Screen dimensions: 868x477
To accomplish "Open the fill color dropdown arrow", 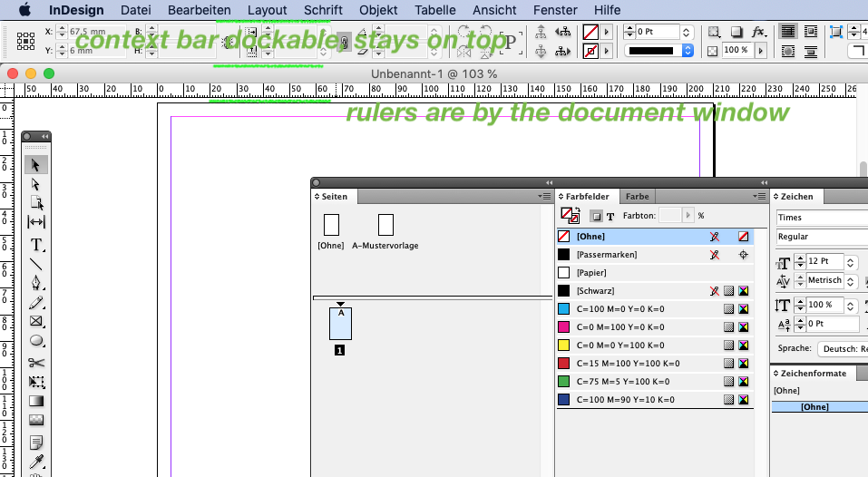I will (606, 32).
